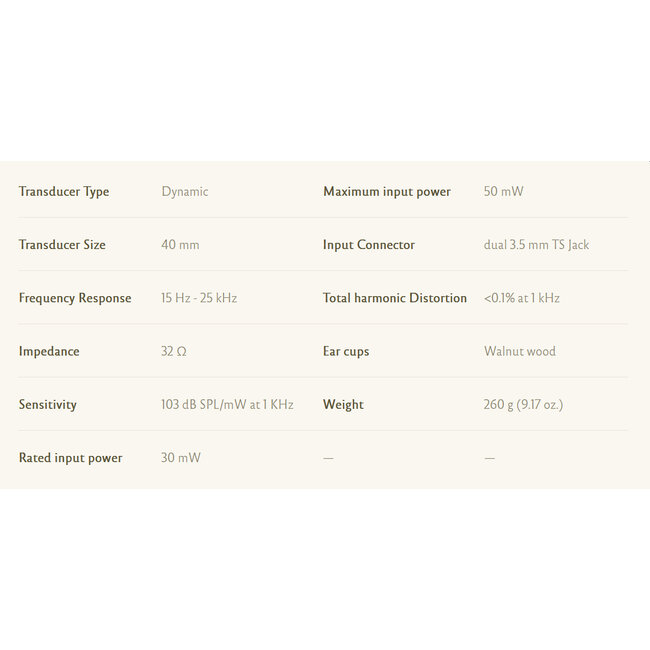
Task: Click the Sensitivity label
Action: point(48,405)
